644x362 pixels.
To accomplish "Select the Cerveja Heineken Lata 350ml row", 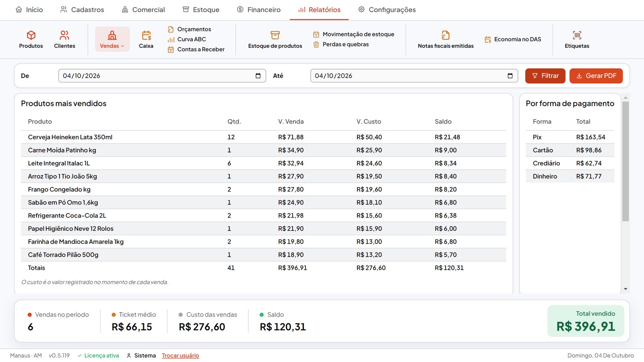I will click(x=264, y=137).
